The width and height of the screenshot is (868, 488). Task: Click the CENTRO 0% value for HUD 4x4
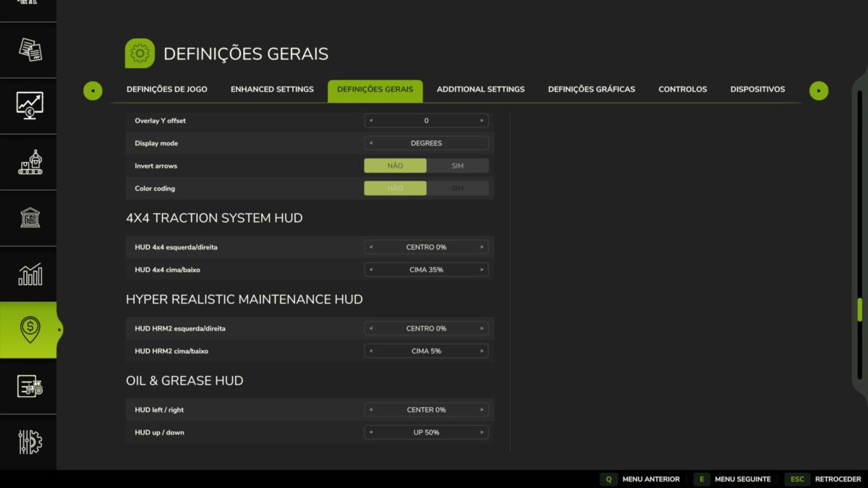point(426,247)
